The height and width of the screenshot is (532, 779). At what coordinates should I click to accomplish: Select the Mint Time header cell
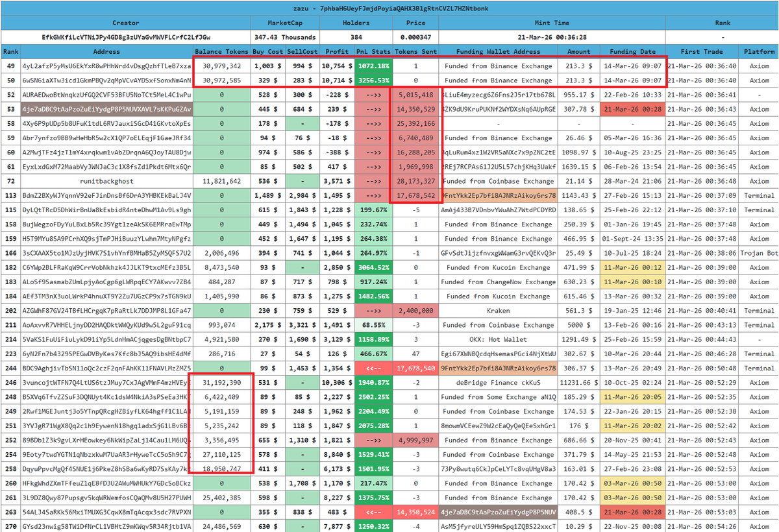552,23
